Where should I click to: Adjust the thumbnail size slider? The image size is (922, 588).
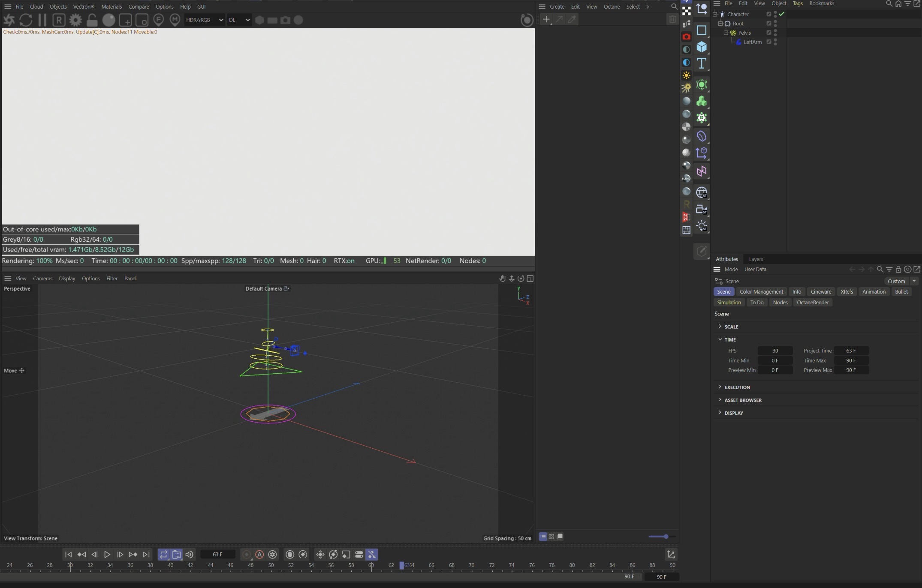click(666, 537)
